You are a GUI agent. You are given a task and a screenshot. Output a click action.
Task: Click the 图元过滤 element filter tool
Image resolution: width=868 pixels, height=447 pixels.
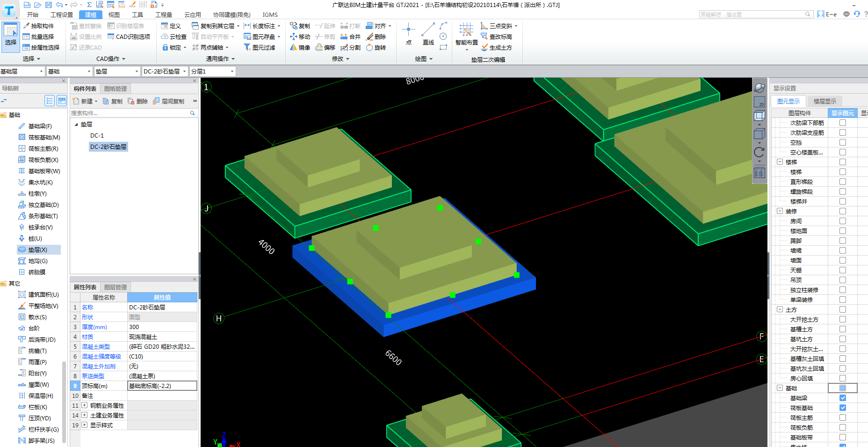(x=260, y=47)
